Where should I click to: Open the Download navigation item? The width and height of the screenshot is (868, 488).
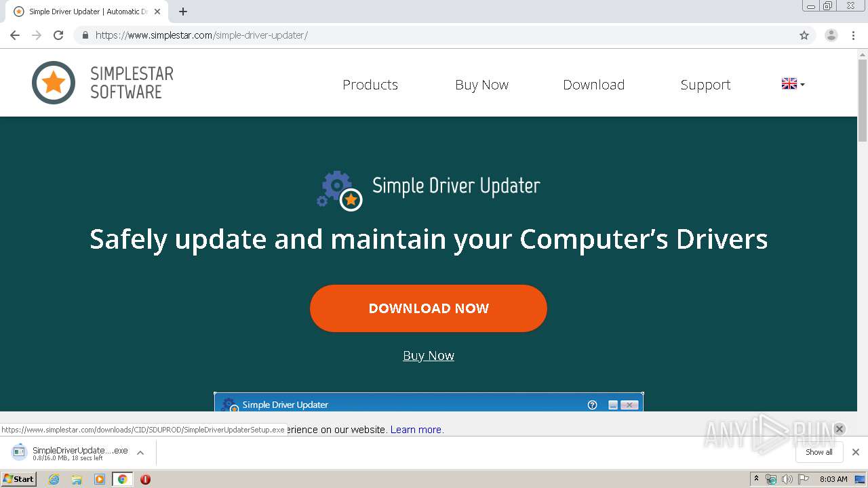click(x=594, y=85)
